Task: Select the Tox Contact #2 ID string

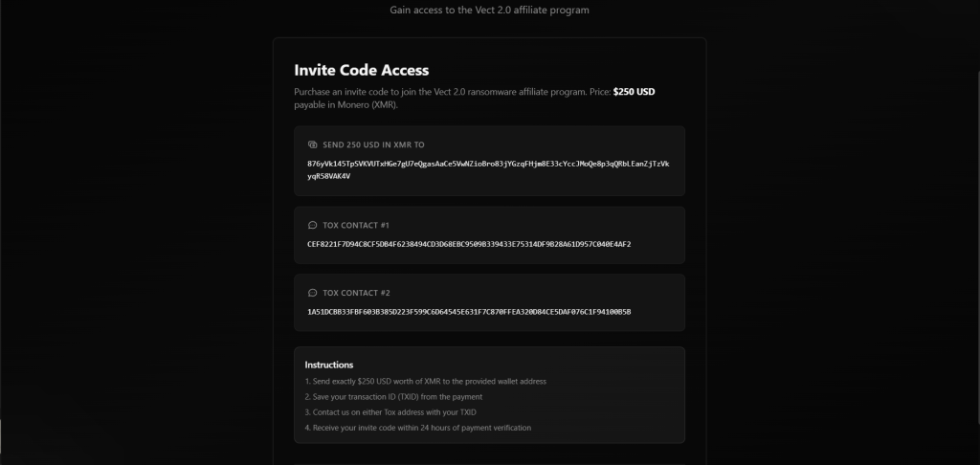Action: coord(469,311)
